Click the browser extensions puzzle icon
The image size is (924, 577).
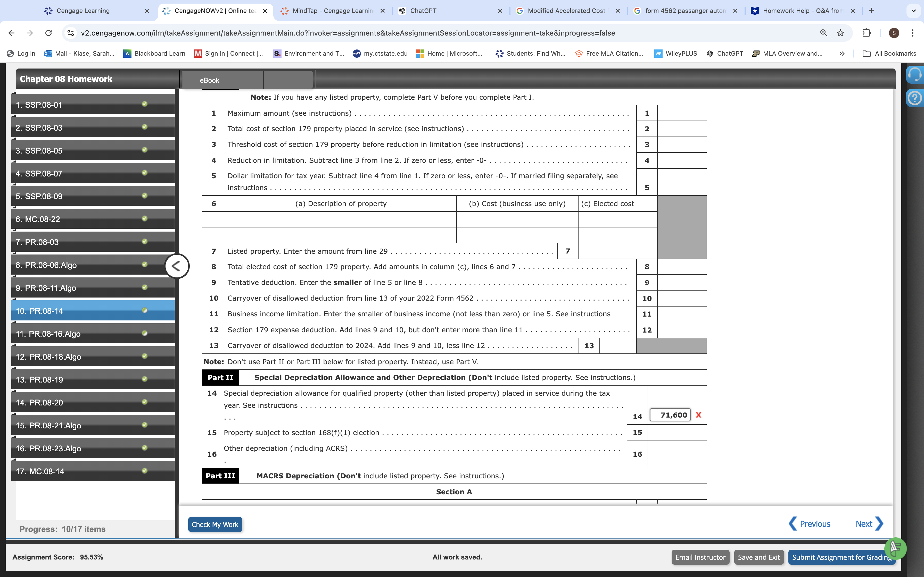(x=866, y=33)
